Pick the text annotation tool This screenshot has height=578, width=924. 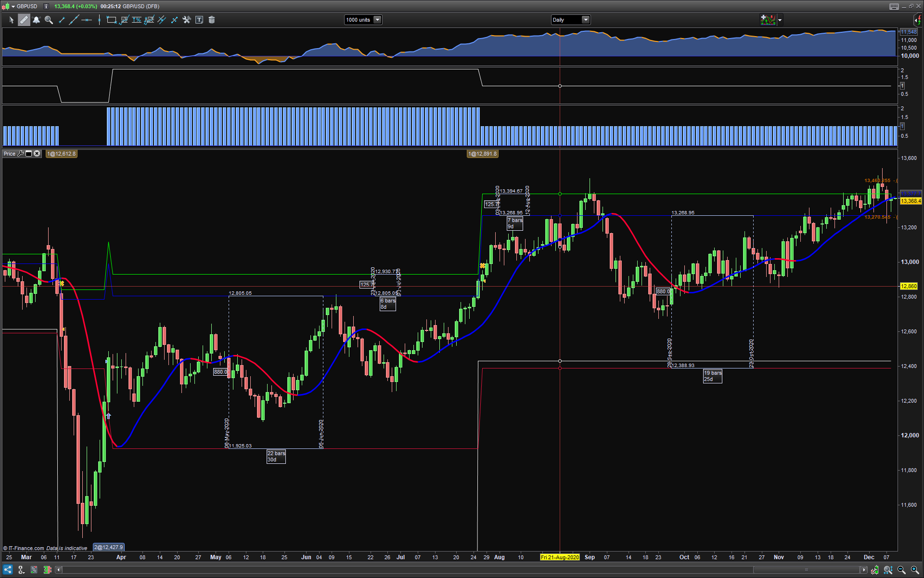tap(199, 20)
